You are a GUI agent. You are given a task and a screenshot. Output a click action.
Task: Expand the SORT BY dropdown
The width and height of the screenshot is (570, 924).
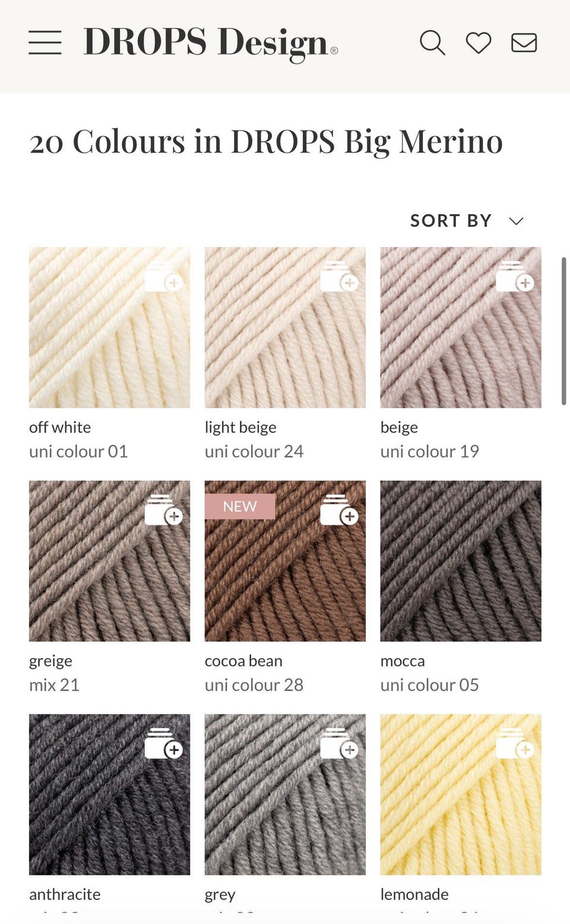click(467, 221)
